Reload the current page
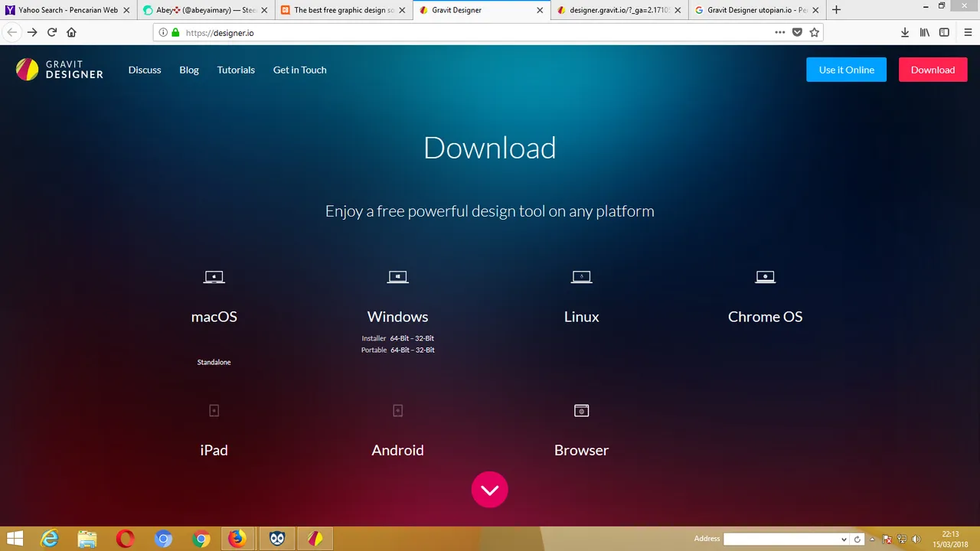This screenshot has width=980, height=551. click(52, 32)
